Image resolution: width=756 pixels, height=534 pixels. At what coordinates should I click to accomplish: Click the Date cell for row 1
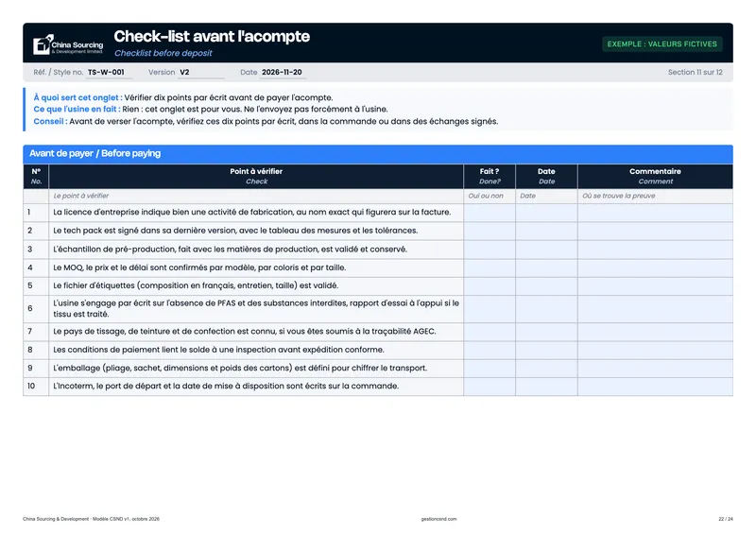pyautogui.click(x=546, y=213)
